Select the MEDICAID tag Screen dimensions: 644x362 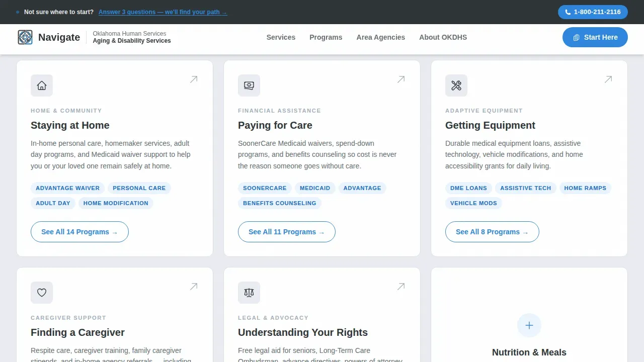tap(315, 188)
